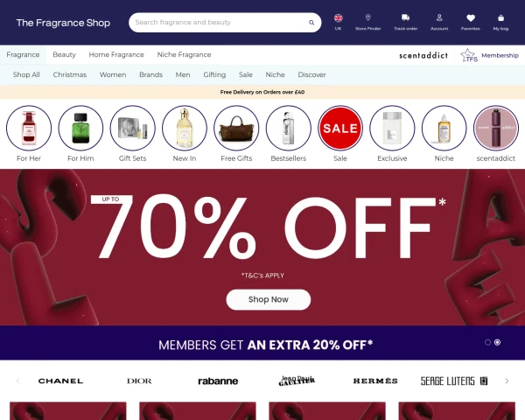Image resolution: width=525 pixels, height=420 pixels.
Task: Switch to the Beauty tab
Action: (64, 54)
